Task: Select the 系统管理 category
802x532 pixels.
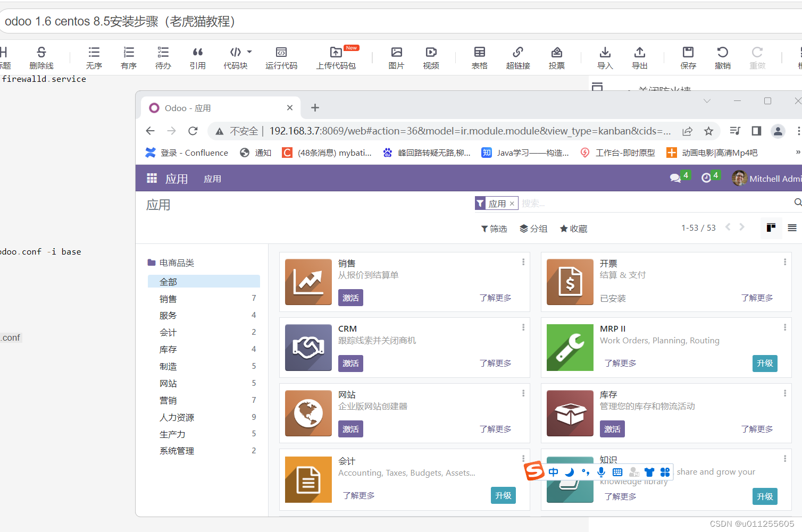Action: [204, 451]
